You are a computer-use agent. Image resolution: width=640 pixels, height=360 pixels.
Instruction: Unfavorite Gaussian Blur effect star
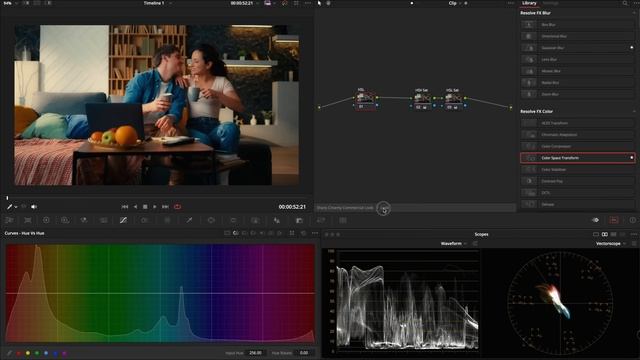632,48
